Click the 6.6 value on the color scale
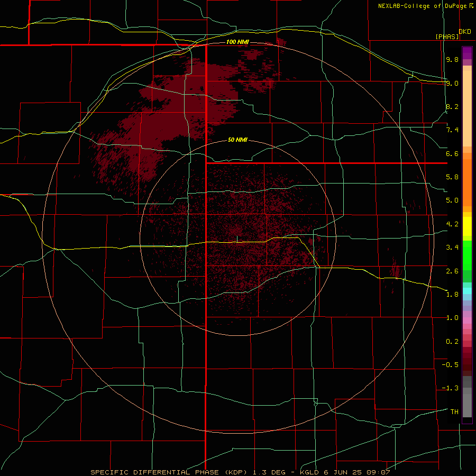The image size is (476, 476). pyautogui.click(x=452, y=153)
